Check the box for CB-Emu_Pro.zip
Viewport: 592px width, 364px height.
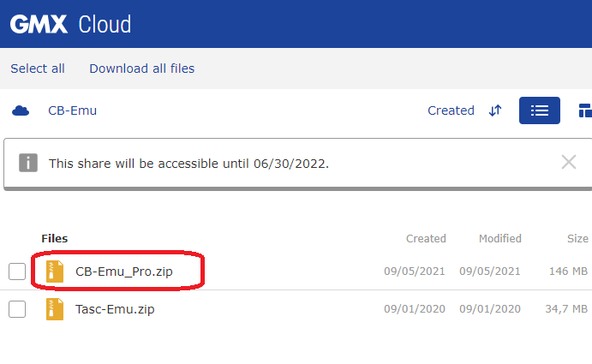coord(17,272)
